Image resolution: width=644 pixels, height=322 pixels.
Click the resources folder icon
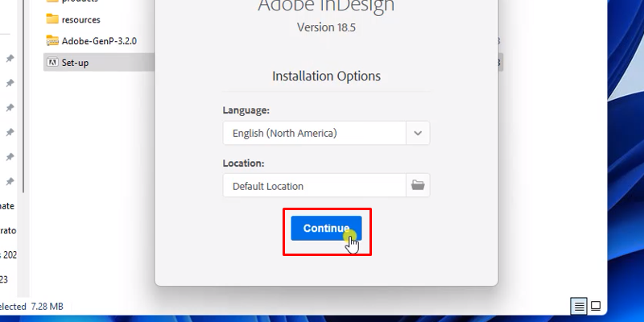[52, 19]
